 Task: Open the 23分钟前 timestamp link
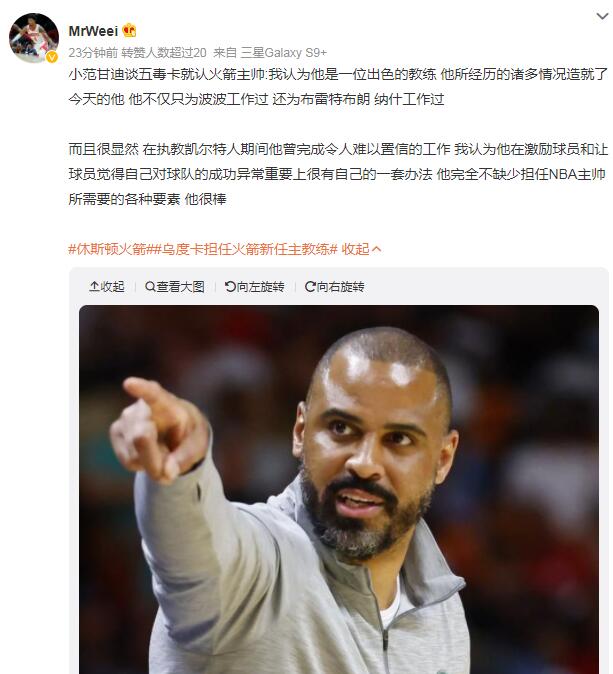93,52
